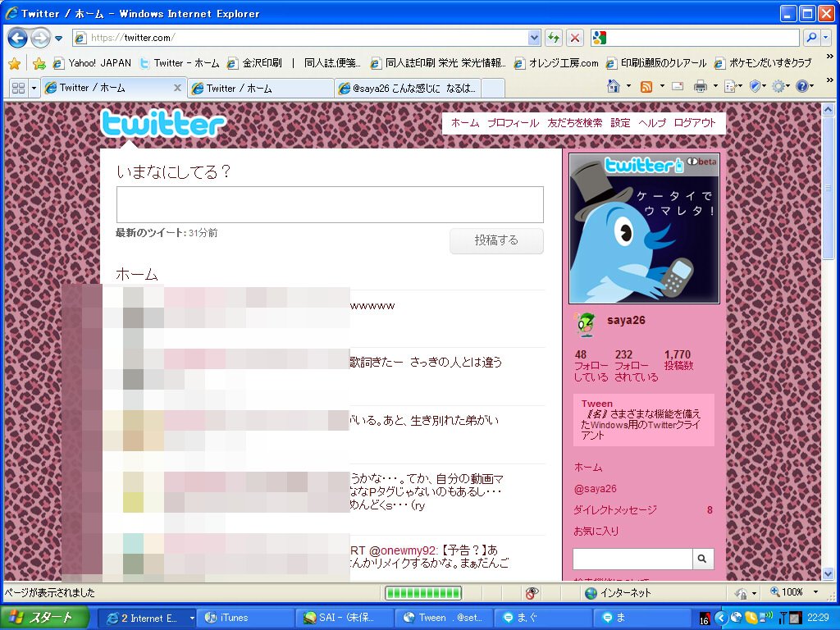Switch to the second Twitter / ホーム tab

(260, 89)
